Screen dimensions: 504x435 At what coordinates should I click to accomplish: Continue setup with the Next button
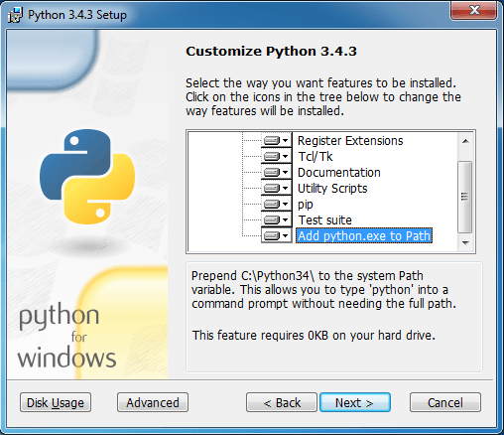tap(355, 402)
